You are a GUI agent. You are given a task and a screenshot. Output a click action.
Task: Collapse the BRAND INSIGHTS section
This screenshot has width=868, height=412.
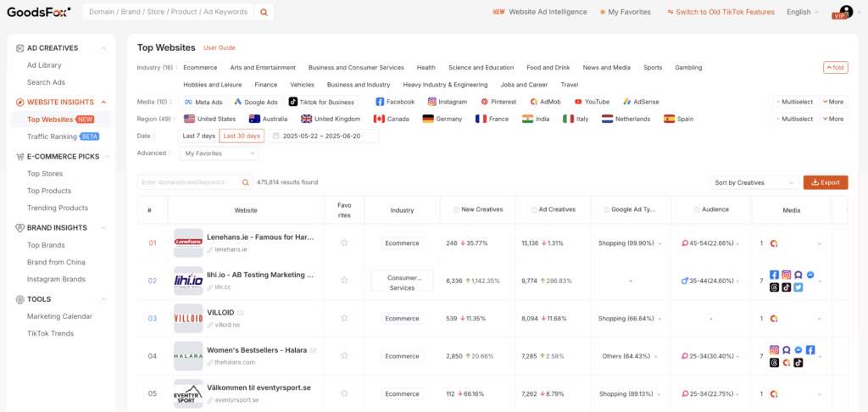pyautogui.click(x=103, y=227)
